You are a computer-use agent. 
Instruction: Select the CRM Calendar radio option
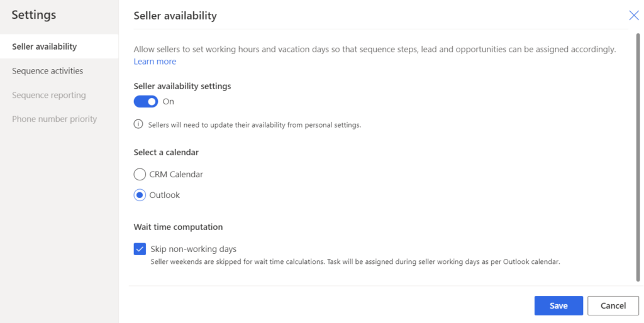pos(140,174)
